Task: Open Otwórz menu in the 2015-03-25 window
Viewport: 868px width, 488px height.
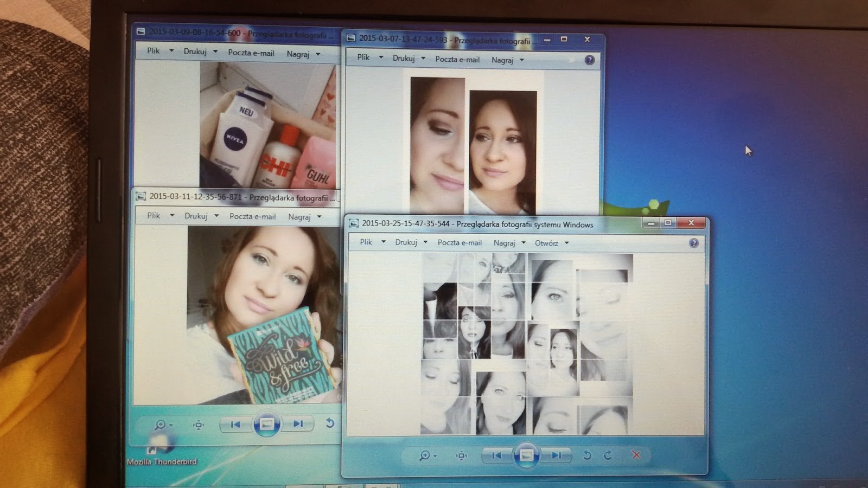Action: pyautogui.click(x=546, y=243)
